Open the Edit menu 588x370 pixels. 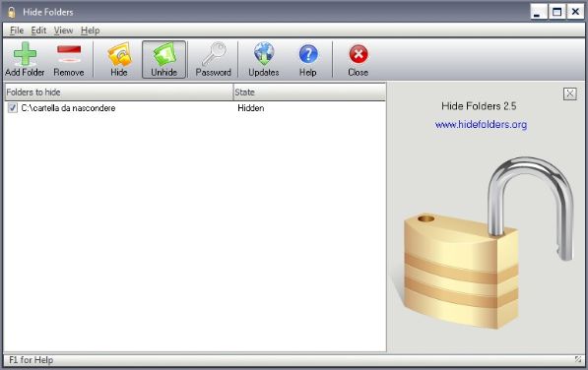[x=38, y=31]
